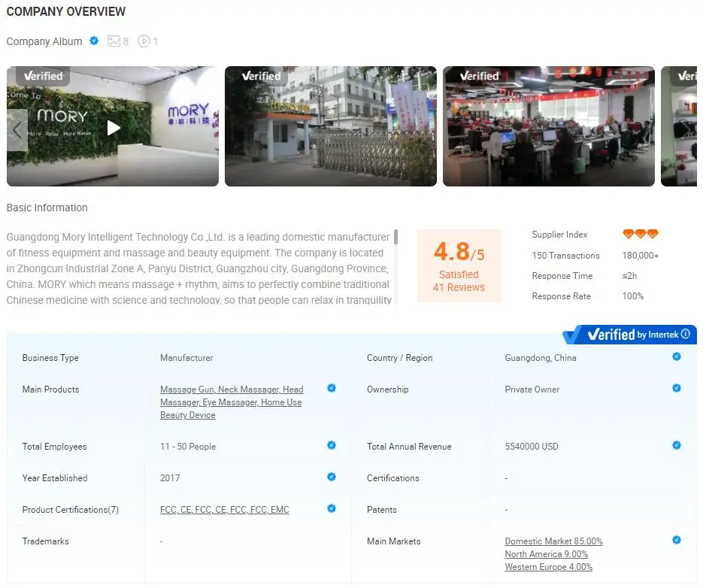Screen dimensions: 703x588
Task: Click the Trademarks label
Action: pyautogui.click(x=46, y=541)
